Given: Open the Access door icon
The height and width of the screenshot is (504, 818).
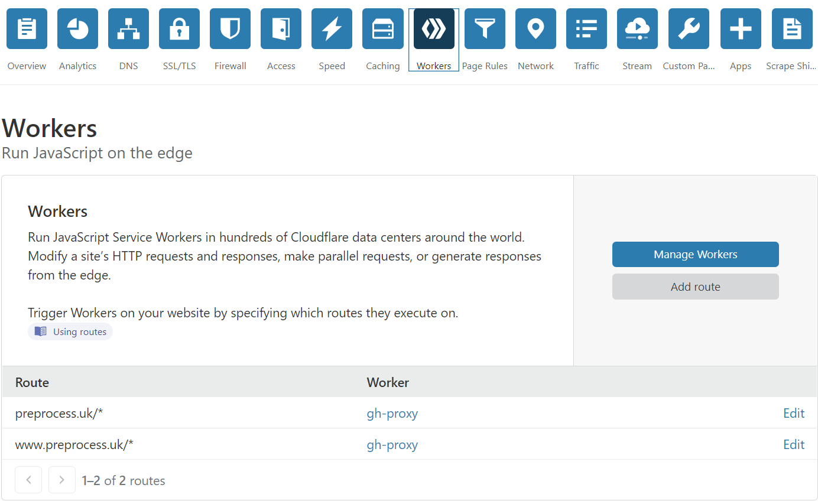Looking at the screenshot, I should pyautogui.click(x=281, y=28).
